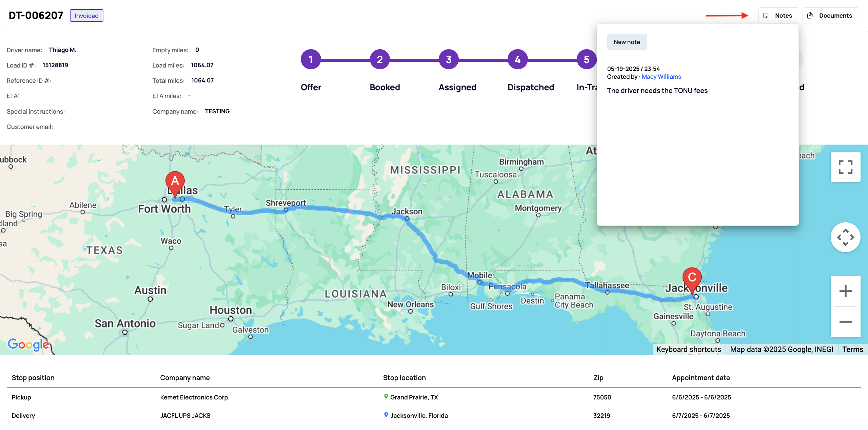Click the map camera pan control
This screenshot has width=868, height=430.
click(x=845, y=237)
